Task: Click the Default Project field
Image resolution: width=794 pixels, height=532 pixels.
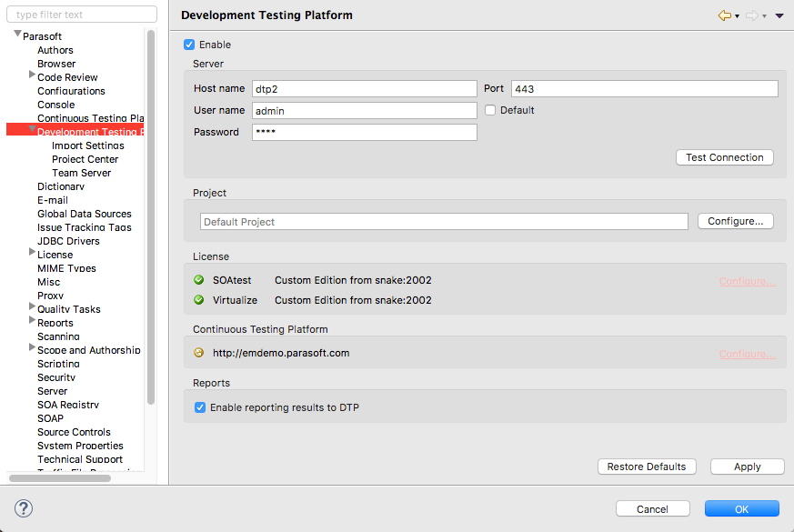Action: [x=444, y=222]
